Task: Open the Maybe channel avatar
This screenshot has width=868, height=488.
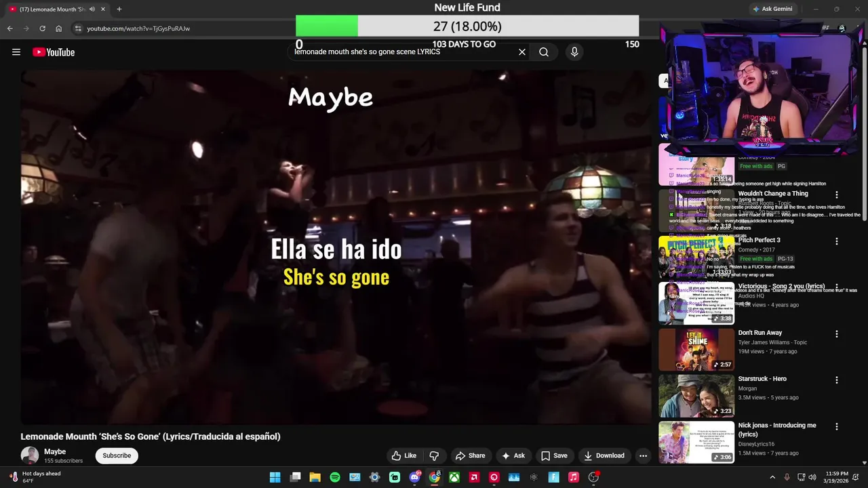Action: pyautogui.click(x=30, y=455)
